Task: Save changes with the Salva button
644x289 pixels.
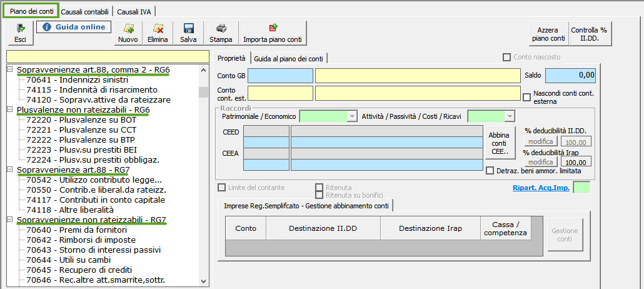Action: (x=188, y=33)
